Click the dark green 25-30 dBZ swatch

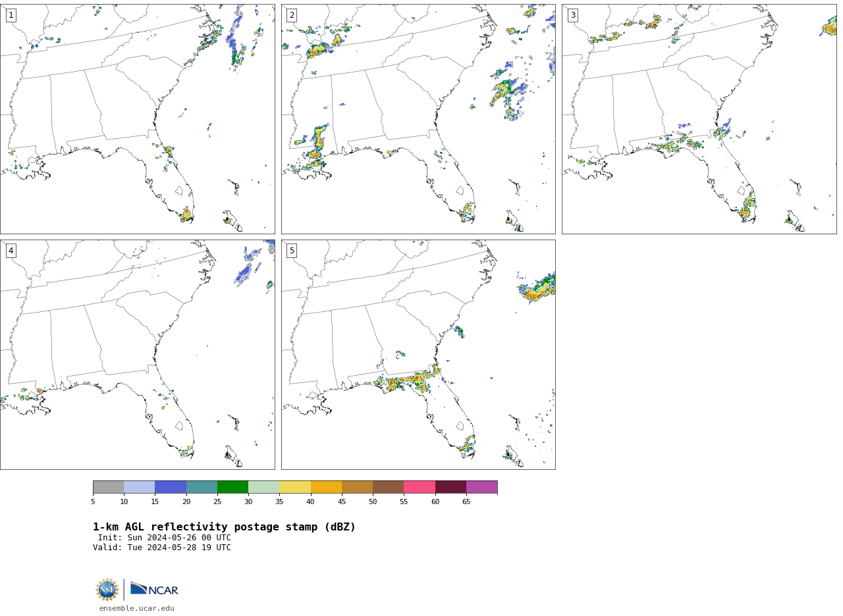click(232, 487)
